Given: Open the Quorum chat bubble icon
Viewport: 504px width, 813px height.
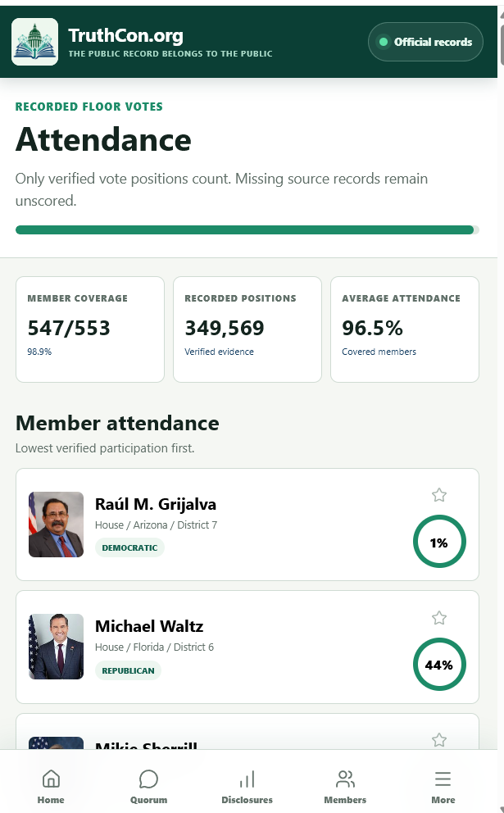Looking at the screenshot, I should (x=149, y=779).
